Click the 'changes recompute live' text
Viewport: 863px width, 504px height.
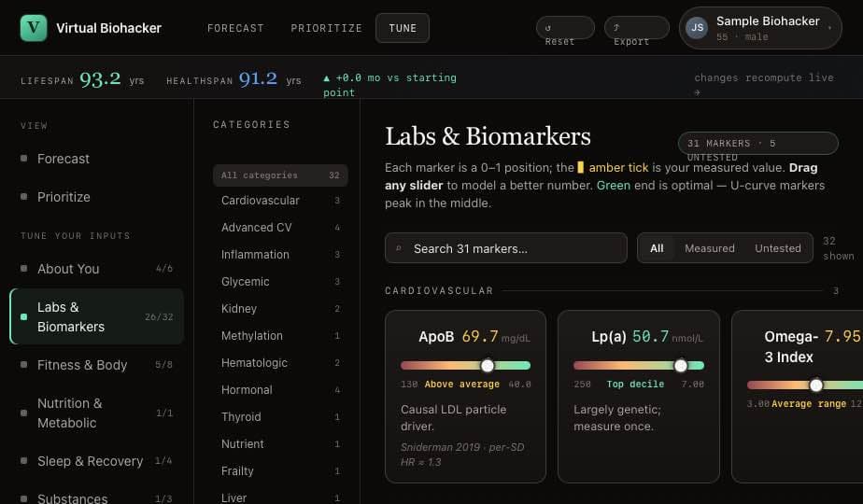(764, 77)
